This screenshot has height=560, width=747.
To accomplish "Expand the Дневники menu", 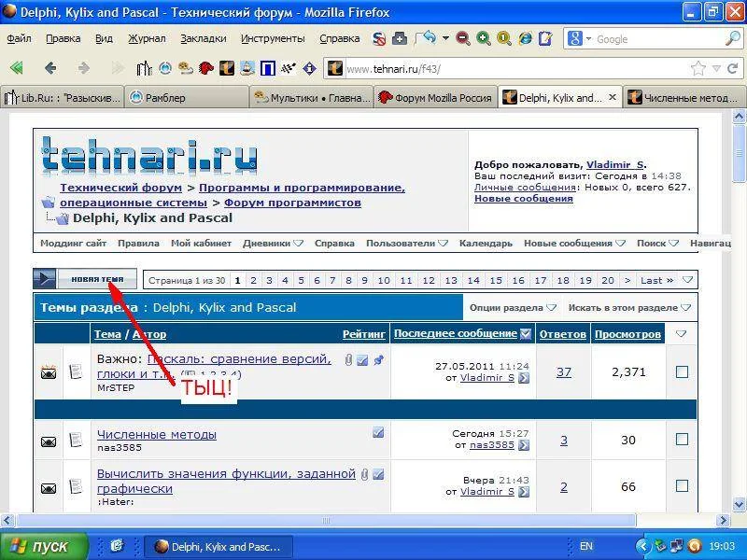I will coord(298,244).
